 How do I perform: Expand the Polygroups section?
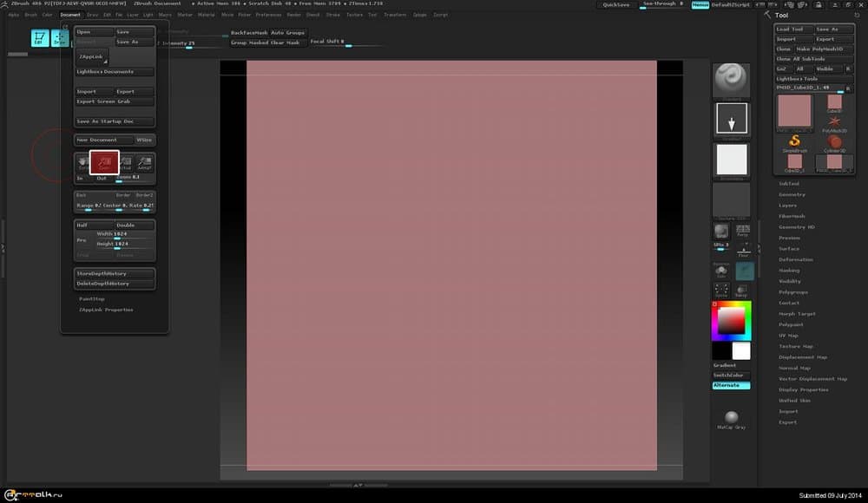point(793,292)
